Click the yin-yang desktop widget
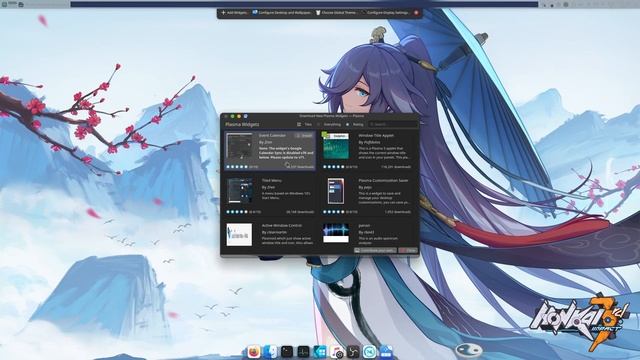This screenshot has height=360, width=640. pos(469,350)
